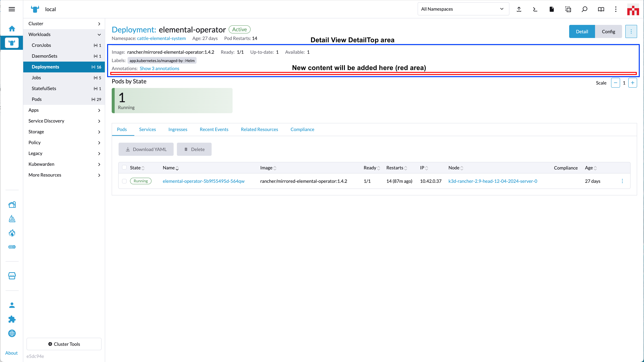Click the Import YAML upload icon

pos(519,9)
